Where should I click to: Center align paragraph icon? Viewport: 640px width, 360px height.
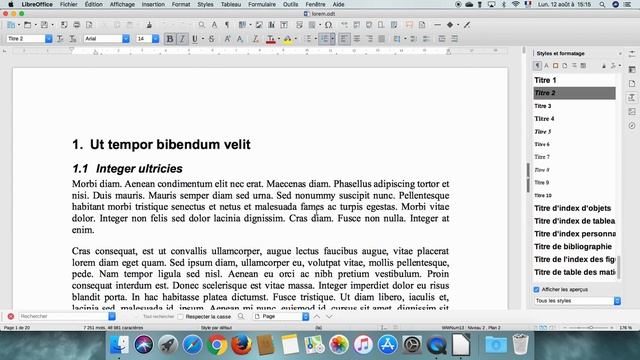[x=357, y=39]
